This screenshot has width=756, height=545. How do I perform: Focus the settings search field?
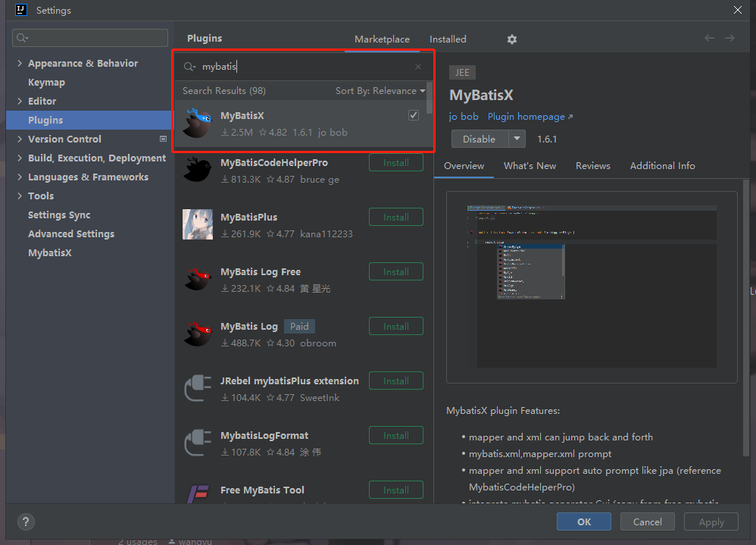[x=90, y=38]
